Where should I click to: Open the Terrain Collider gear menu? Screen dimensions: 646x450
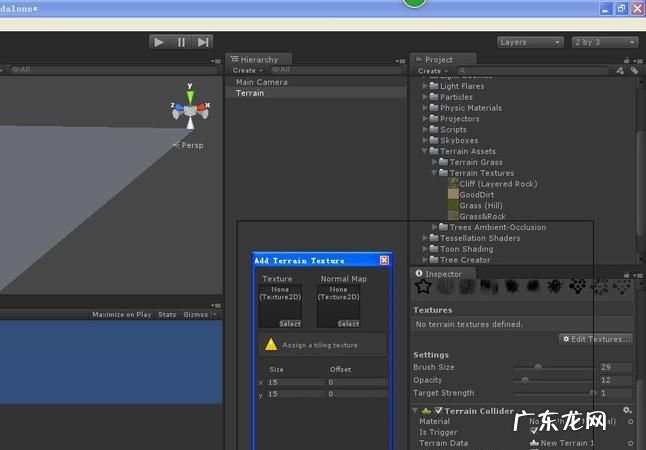click(x=627, y=410)
